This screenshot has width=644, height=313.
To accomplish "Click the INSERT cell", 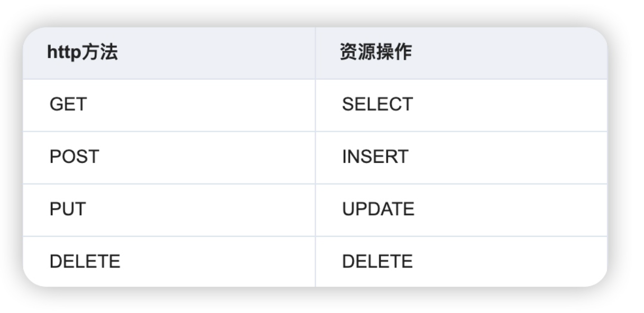I will click(461, 158).
